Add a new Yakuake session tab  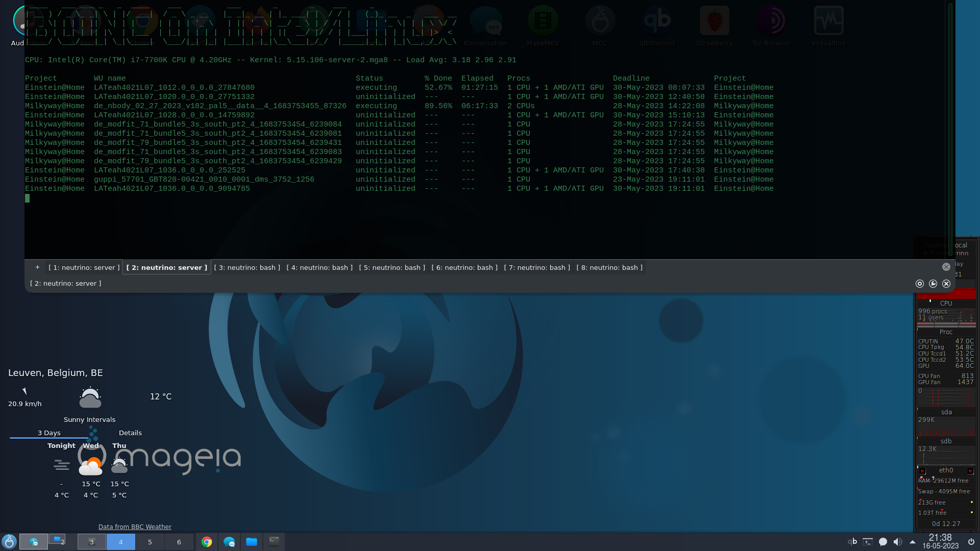point(37,267)
